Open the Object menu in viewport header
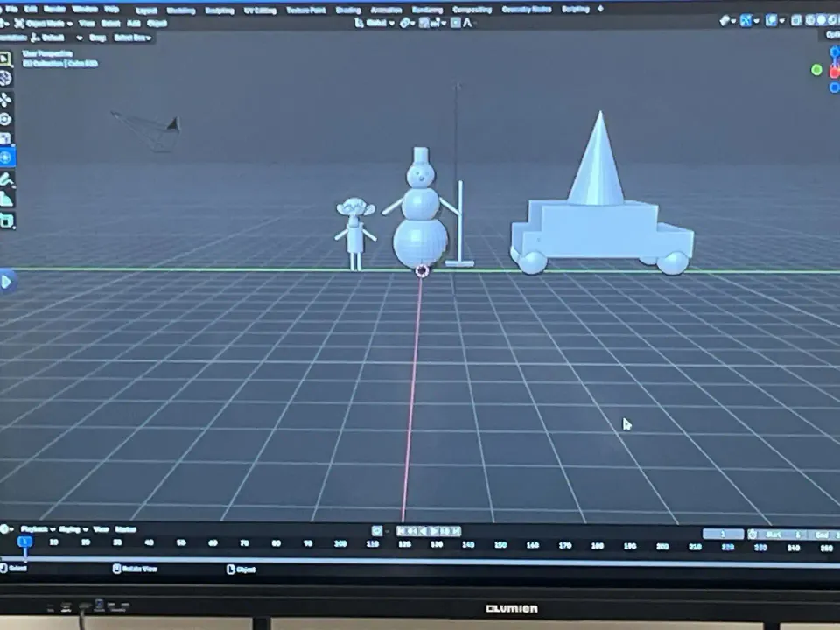Viewport: 840px width, 630px height. pyautogui.click(x=157, y=23)
